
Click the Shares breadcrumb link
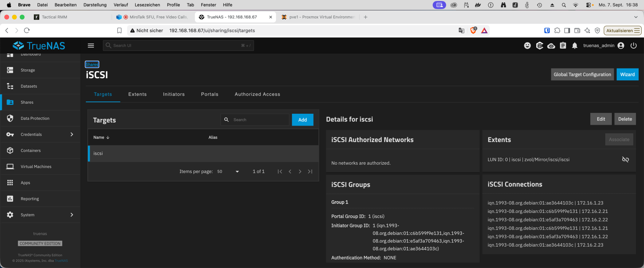[x=92, y=64]
